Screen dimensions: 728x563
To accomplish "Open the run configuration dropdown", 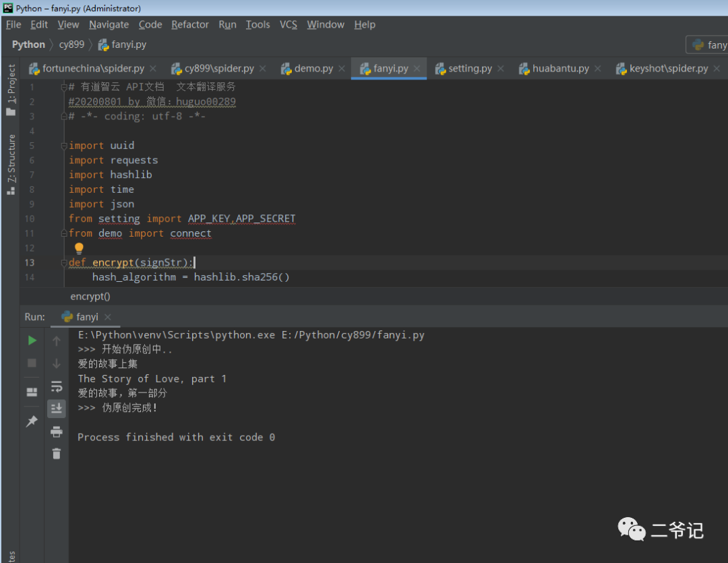I will tap(708, 45).
